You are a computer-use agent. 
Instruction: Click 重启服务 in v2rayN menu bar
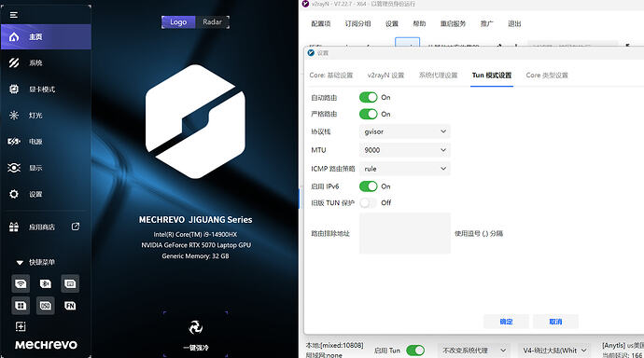[x=453, y=24]
